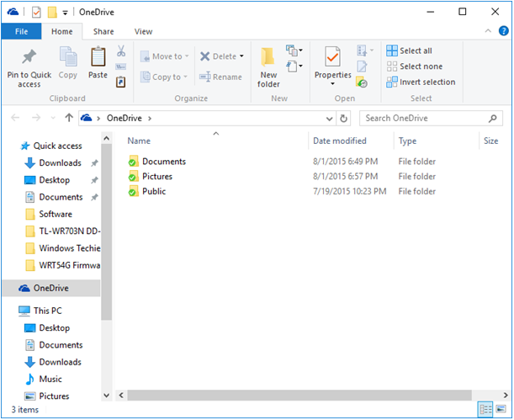The image size is (514, 420).
Task: Click the Cut scissors icon
Action: click(x=121, y=51)
